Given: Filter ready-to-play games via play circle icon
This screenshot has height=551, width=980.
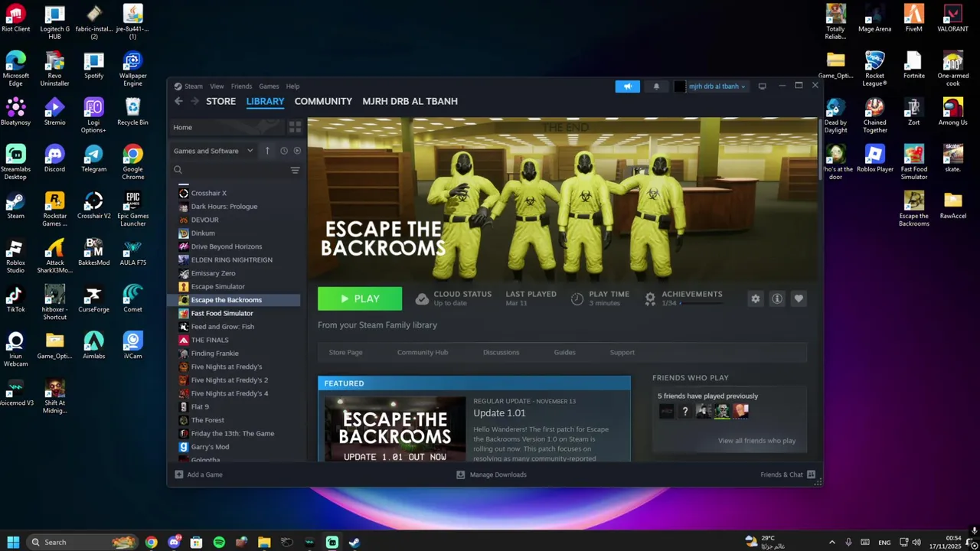Looking at the screenshot, I should (x=297, y=151).
